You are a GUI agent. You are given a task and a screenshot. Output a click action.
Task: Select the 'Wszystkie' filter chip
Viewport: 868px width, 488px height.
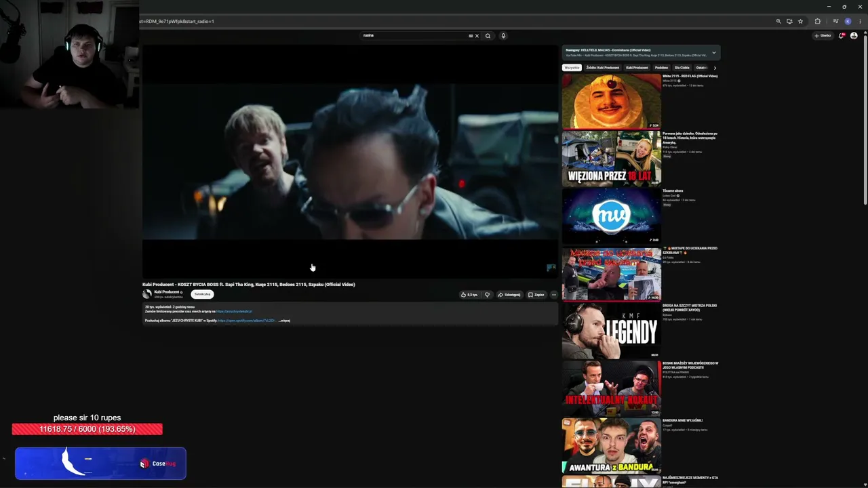click(572, 68)
